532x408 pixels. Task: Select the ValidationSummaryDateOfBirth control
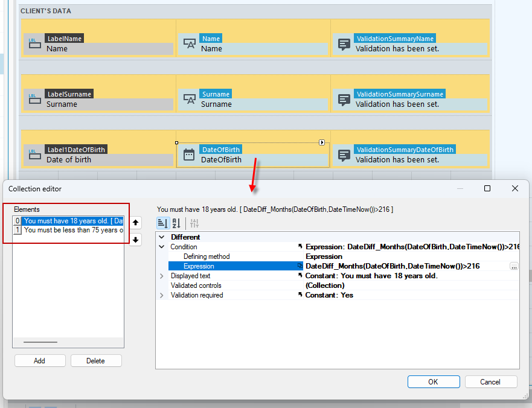[x=409, y=155]
